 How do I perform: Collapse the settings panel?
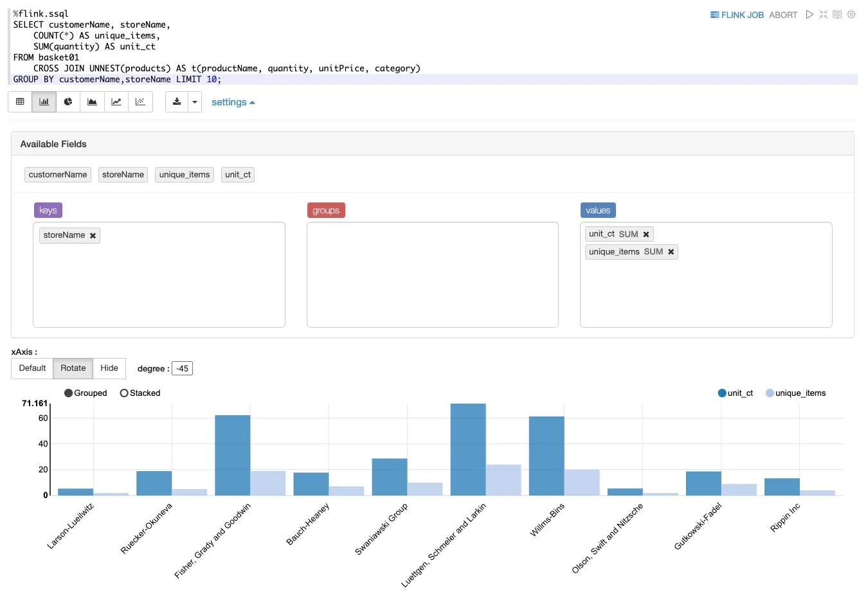(x=233, y=102)
